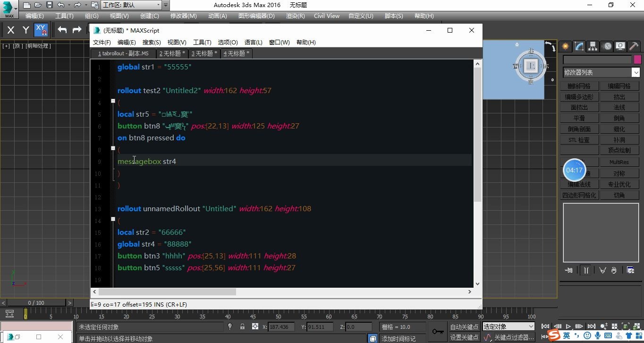
Task: Toggle the selection lock padlock
Action: (242, 327)
